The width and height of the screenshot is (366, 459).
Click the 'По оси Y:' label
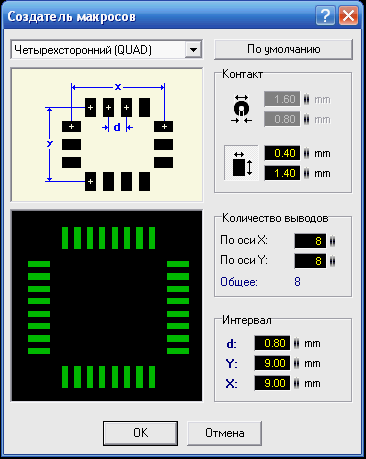click(x=244, y=260)
